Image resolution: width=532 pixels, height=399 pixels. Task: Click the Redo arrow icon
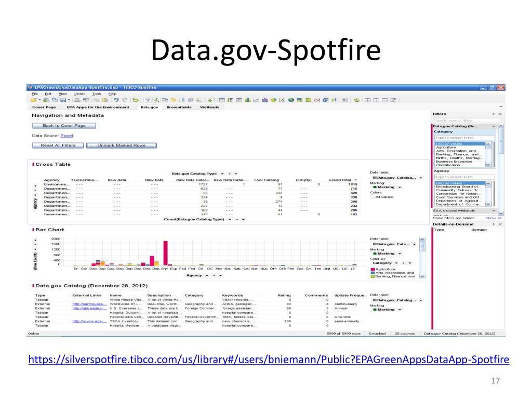(125, 100)
